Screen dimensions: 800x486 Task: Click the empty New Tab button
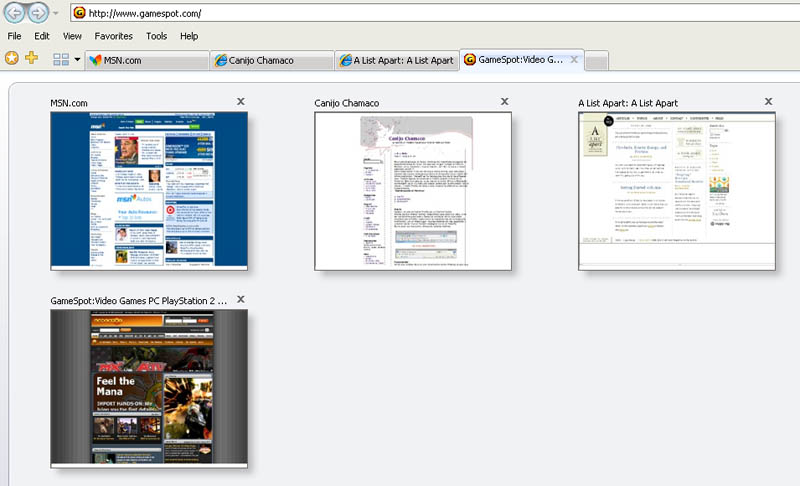[x=596, y=62]
